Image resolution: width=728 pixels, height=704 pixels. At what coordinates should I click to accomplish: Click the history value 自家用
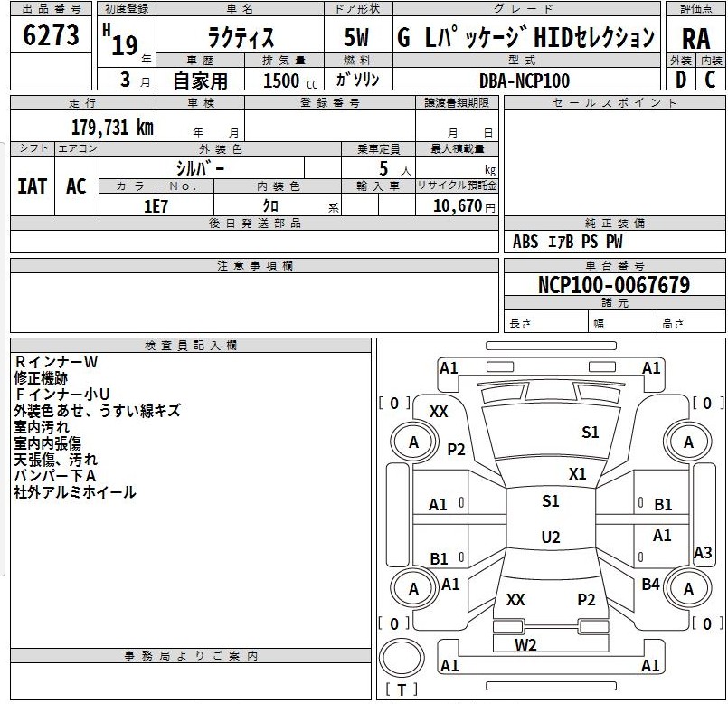200,81
